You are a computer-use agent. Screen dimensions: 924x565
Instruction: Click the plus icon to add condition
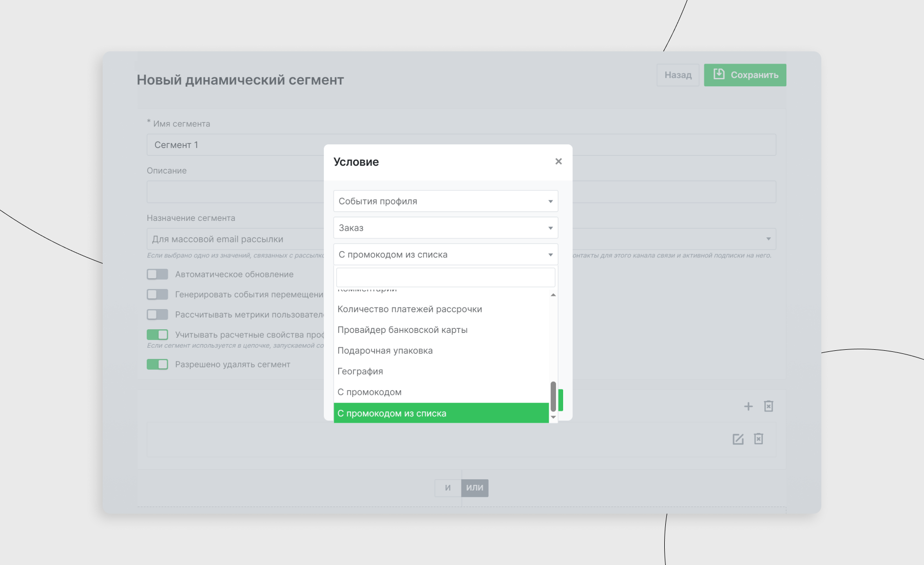[x=748, y=406]
